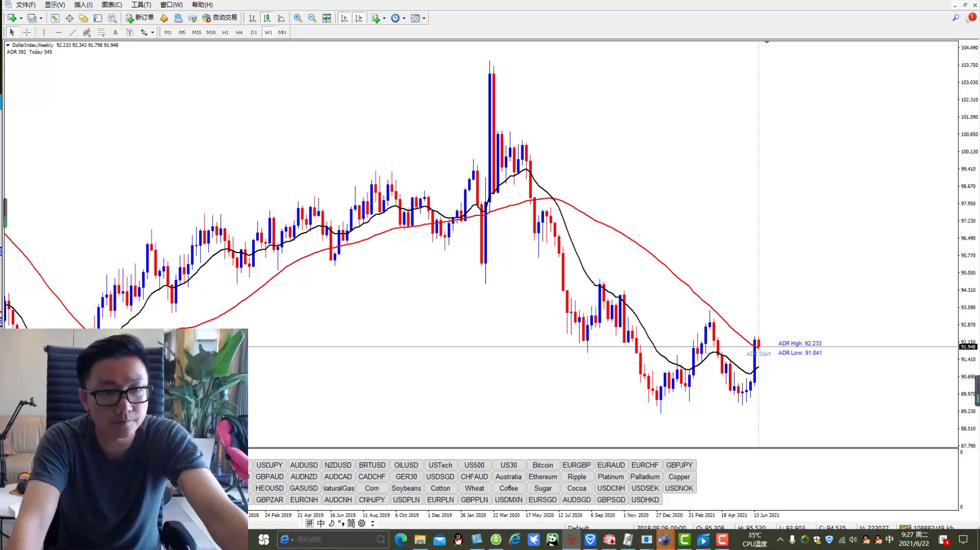Open the 图表(C) Charts menu
This screenshot has height=550, width=980.
point(112,5)
